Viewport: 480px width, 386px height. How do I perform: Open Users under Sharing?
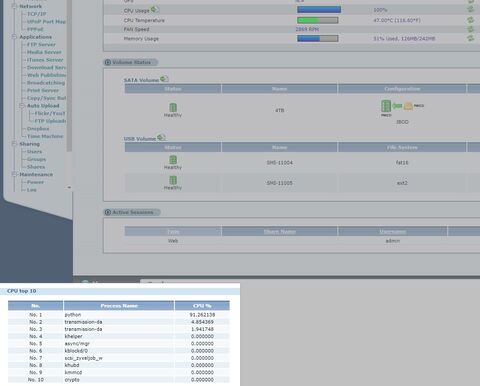tap(34, 152)
